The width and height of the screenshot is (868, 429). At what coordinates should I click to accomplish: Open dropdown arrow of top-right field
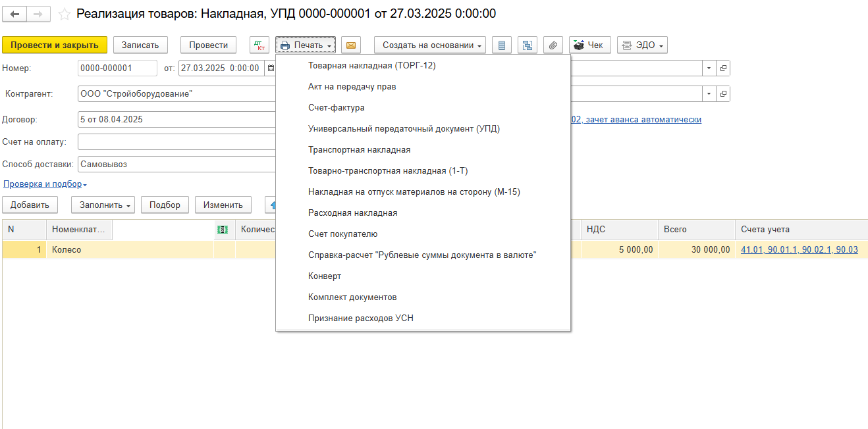[x=709, y=68]
